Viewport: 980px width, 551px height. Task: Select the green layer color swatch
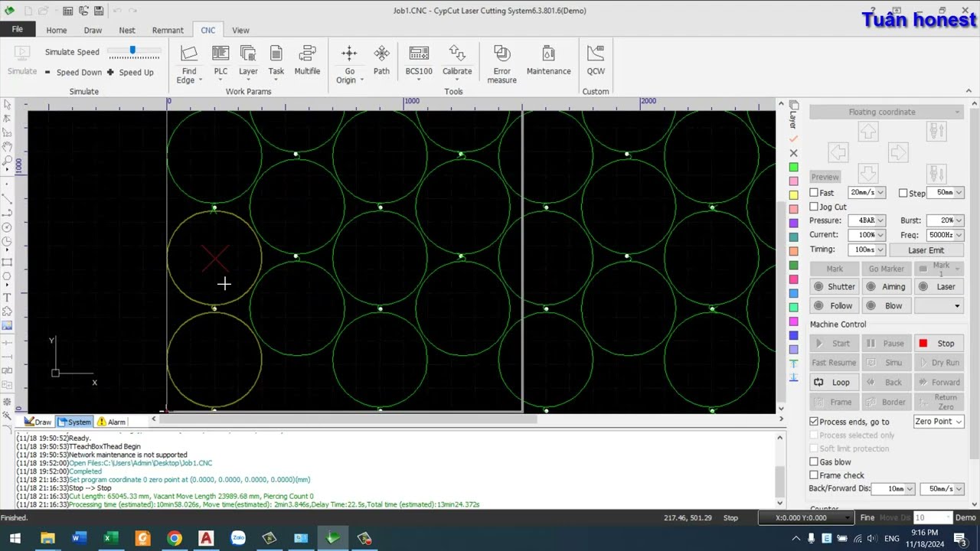[793, 167]
